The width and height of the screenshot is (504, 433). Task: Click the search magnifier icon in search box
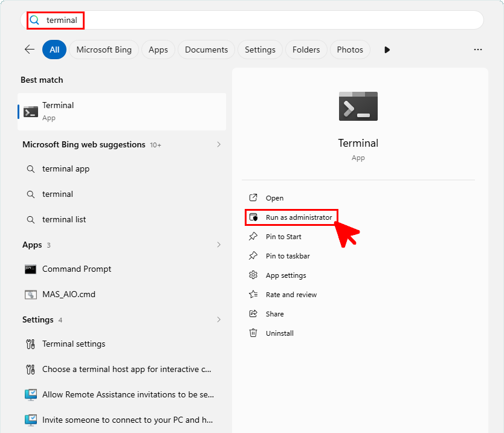tap(34, 21)
